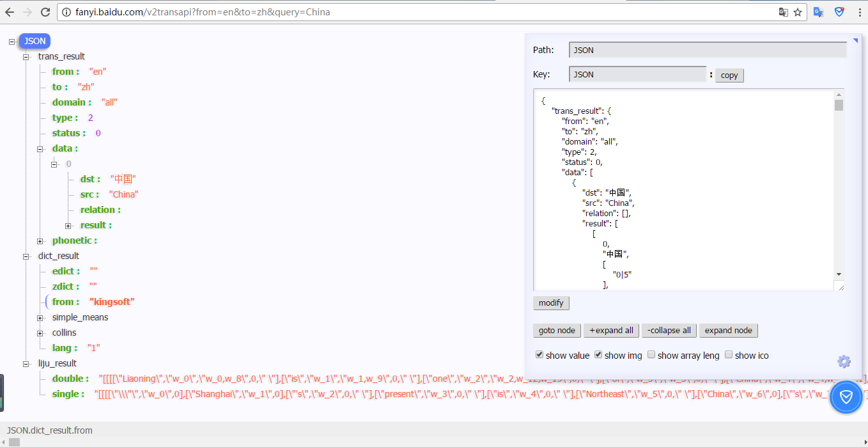Viewport: 868px width, 447px height.
Task: Uncheck the show img checkbox
Action: 598,355
